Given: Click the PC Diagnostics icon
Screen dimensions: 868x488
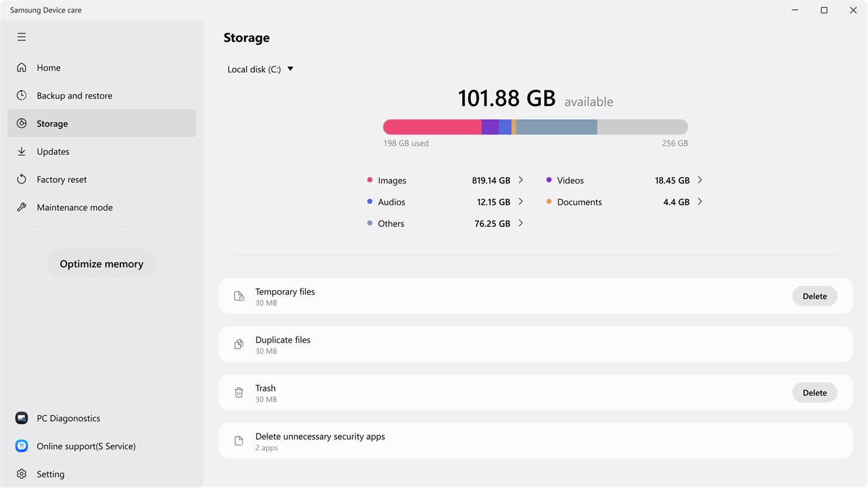Looking at the screenshot, I should click(22, 418).
